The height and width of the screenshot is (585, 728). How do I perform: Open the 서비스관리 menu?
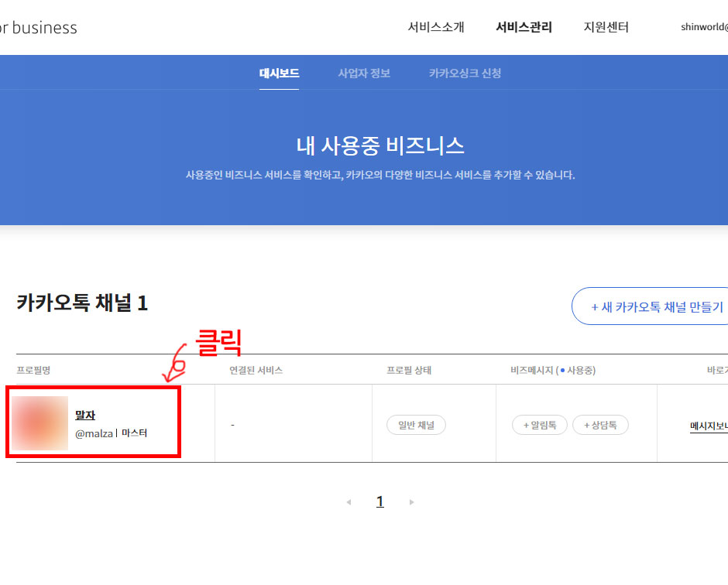[x=524, y=27]
